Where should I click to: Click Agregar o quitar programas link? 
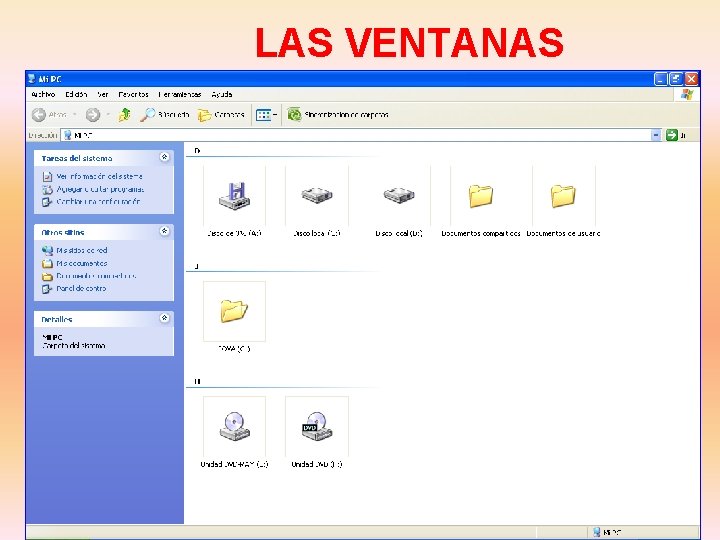pos(100,189)
